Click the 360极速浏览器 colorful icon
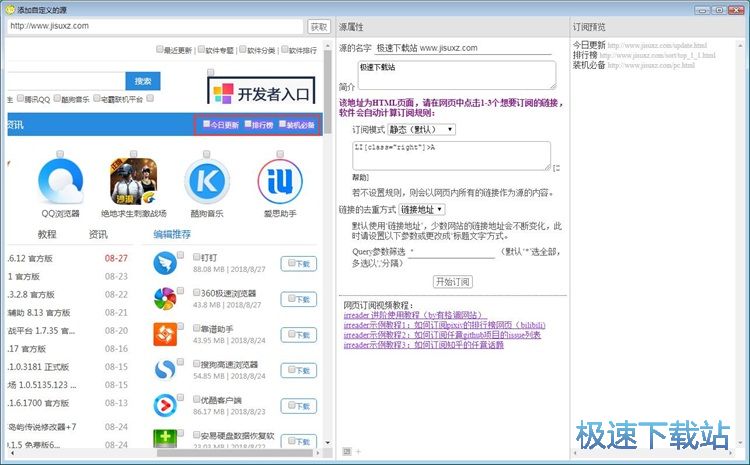Viewport: 750px width, 465px height. [x=166, y=298]
